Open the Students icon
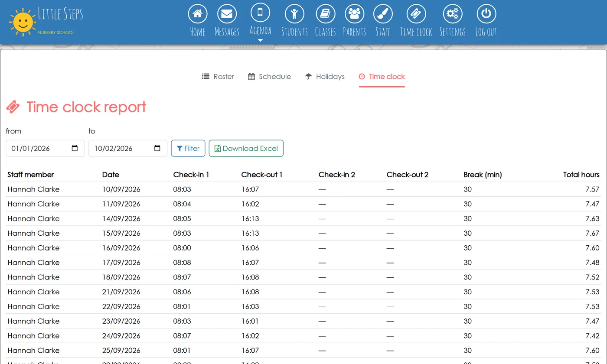This screenshot has width=607, height=364. coord(294,14)
